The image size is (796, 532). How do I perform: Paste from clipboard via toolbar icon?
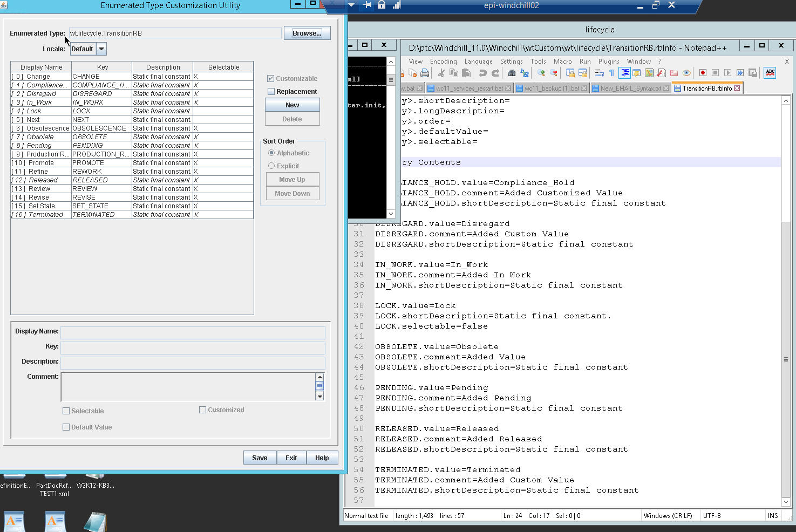[466, 73]
